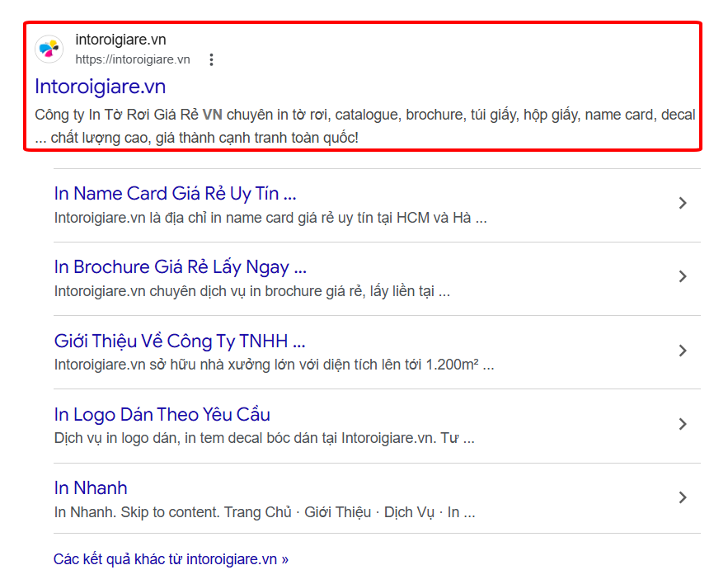Screen dimensions: 728x584
Task: Click Các kết quả khác từ intoroigiare.vn
Action: point(171,559)
